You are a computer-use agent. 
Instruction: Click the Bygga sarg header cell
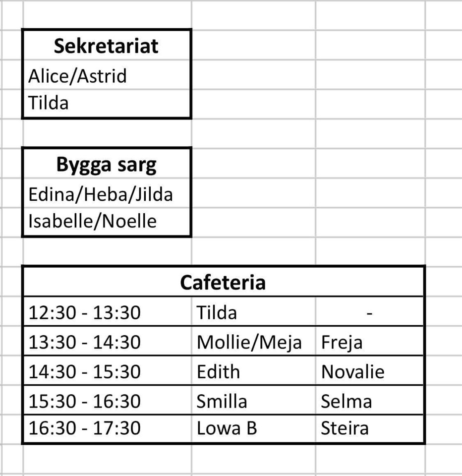106,165
